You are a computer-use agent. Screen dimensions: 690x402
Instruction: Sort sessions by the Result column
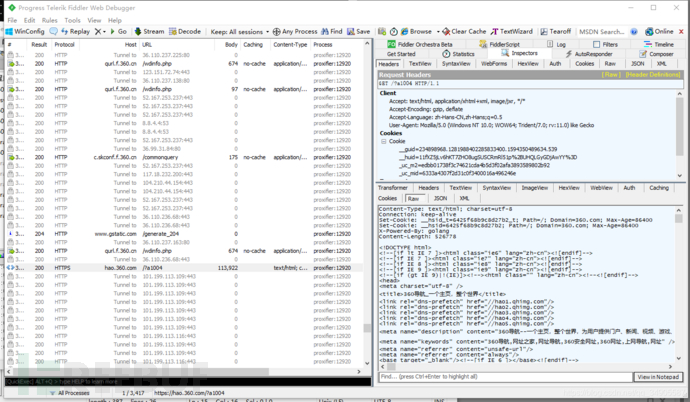pos(39,44)
